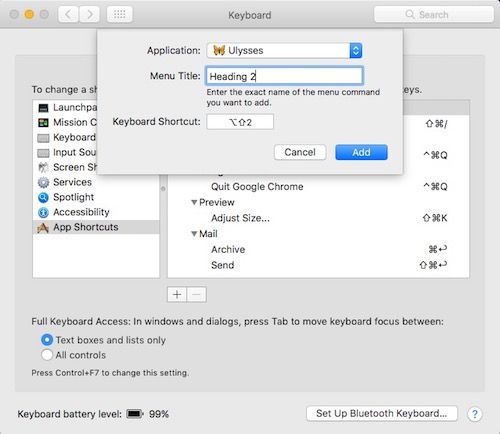Image resolution: width=500 pixels, height=434 pixels.
Task: Collapse the Mail group triangle
Action: 194,234
